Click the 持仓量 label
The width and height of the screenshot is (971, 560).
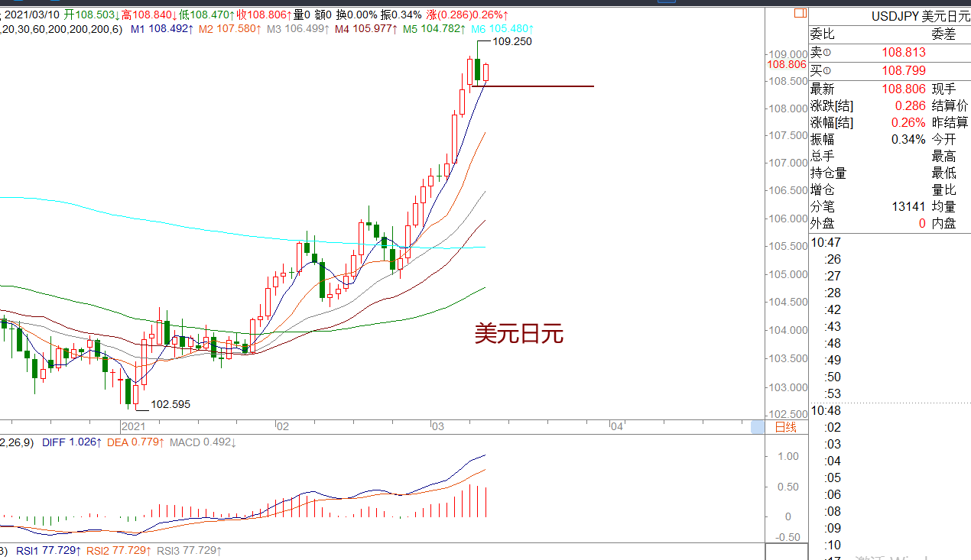click(x=829, y=173)
